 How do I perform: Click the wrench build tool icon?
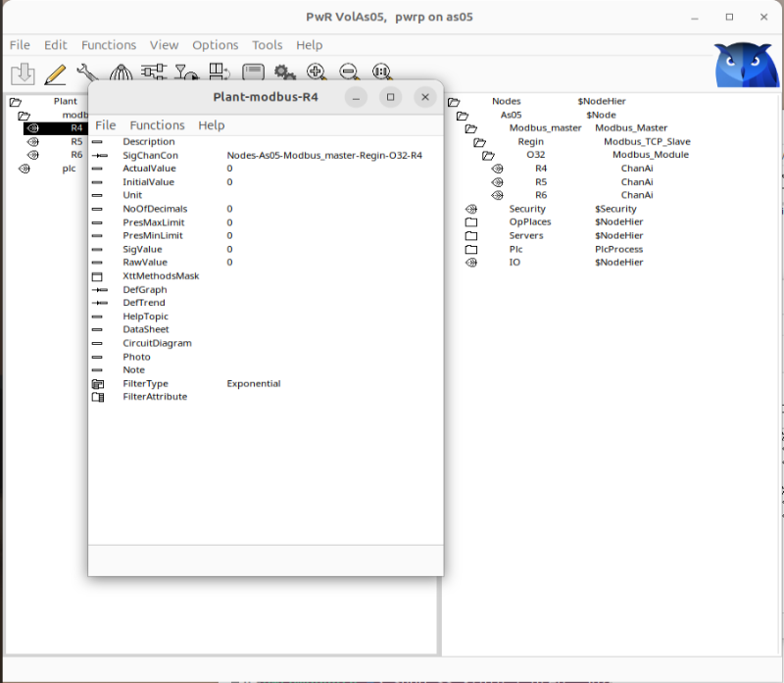tap(87, 73)
